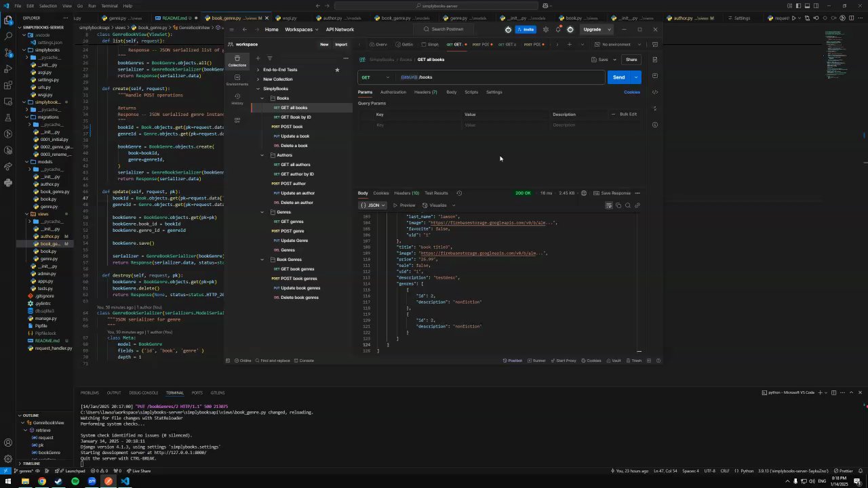Screen dimensions: 868x488
Task: Open Environments in the Postman sidebar
Action: pos(237,80)
